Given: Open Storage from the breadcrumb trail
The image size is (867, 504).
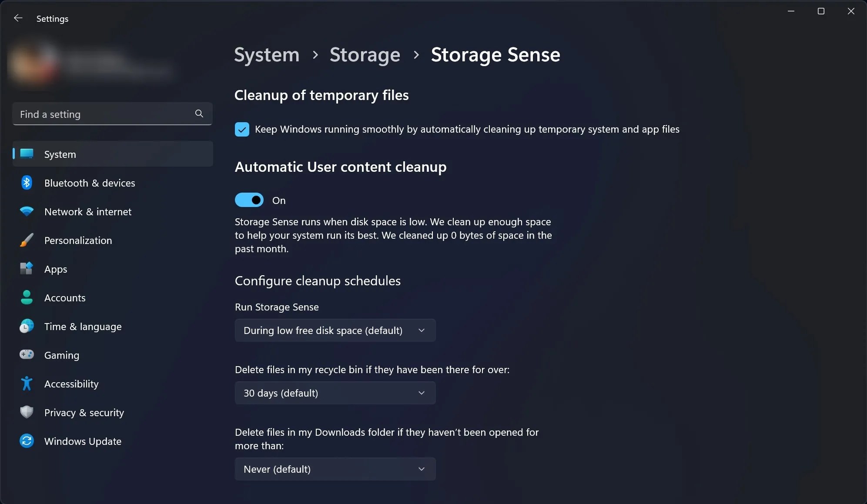Looking at the screenshot, I should pyautogui.click(x=365, y=55).
